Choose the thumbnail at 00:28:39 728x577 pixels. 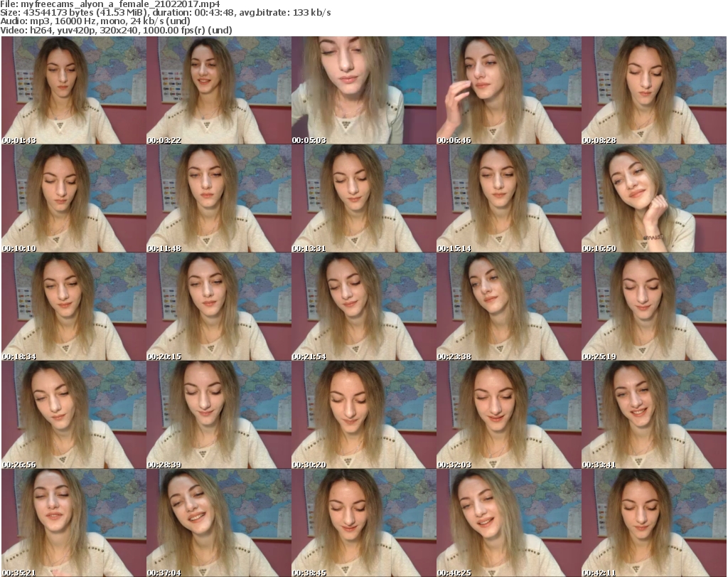point(219,415)
